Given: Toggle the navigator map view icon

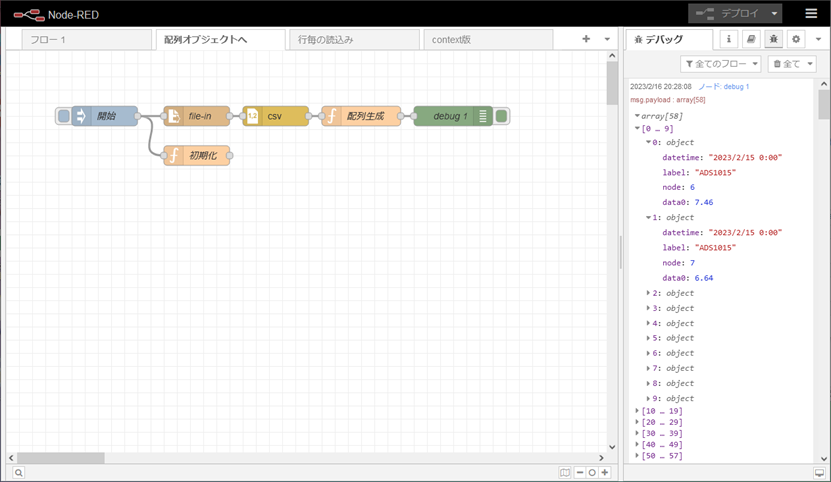Looking at the screenshot, I should pos(565,472).
